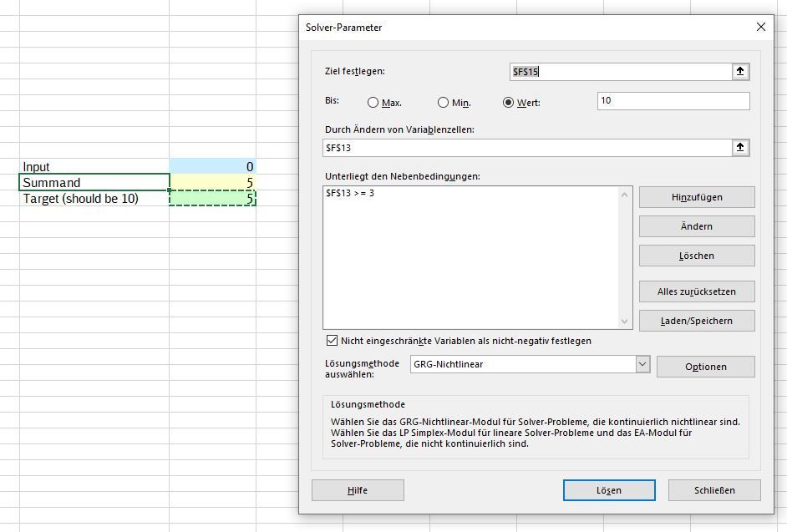Click the scroll-down arrow in constraints box
The height and width of the screenshot is (532, 787).
point(623,322)
